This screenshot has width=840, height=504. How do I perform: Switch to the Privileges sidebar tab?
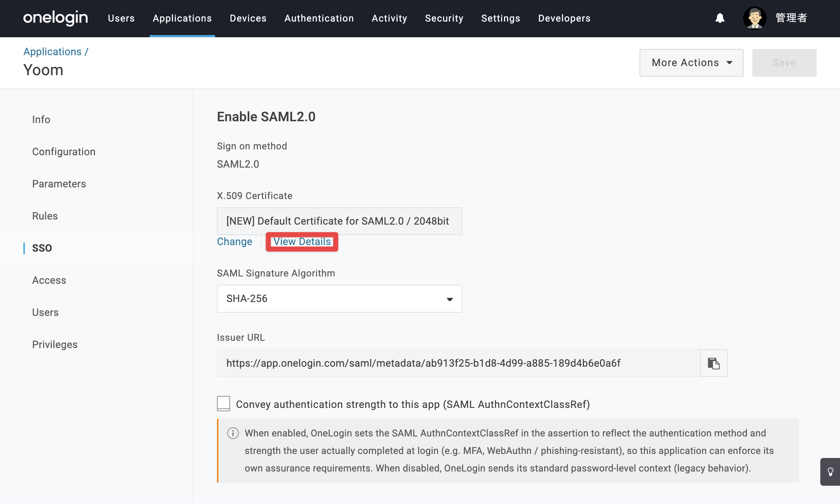(x=55, y=344)
